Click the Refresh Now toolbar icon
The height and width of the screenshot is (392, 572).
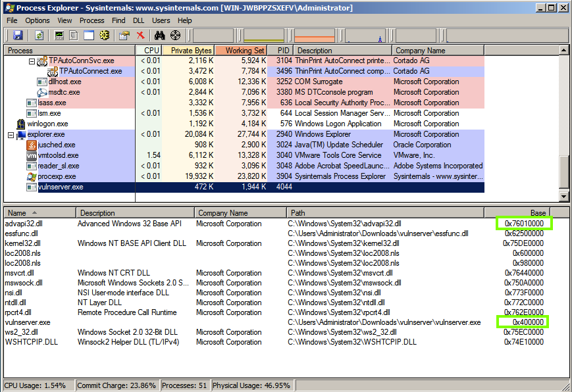pos(39,35)
